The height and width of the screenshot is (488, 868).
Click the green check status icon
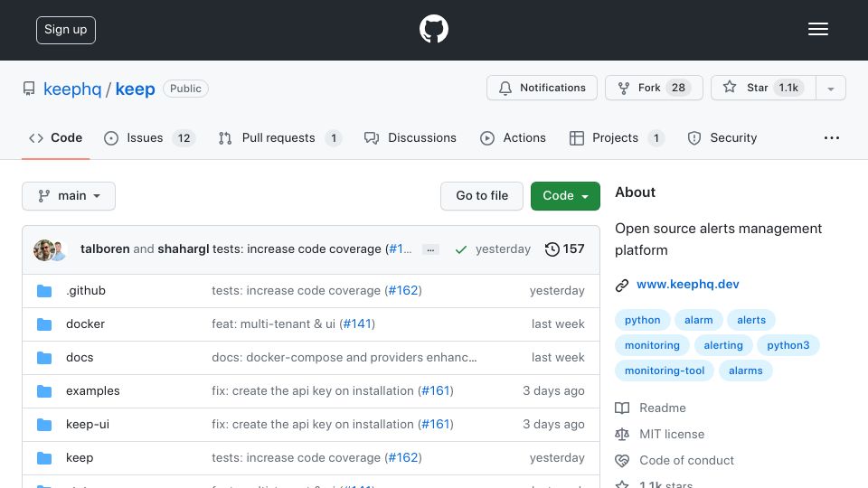(460, 249)
